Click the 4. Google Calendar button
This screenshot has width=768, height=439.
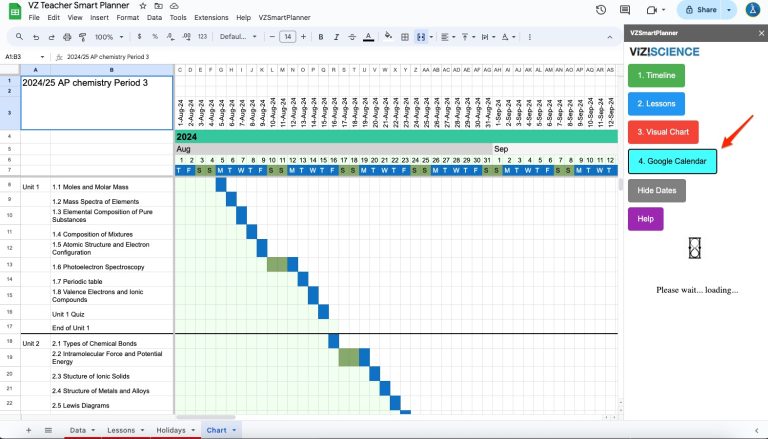[x=672, y=161]
